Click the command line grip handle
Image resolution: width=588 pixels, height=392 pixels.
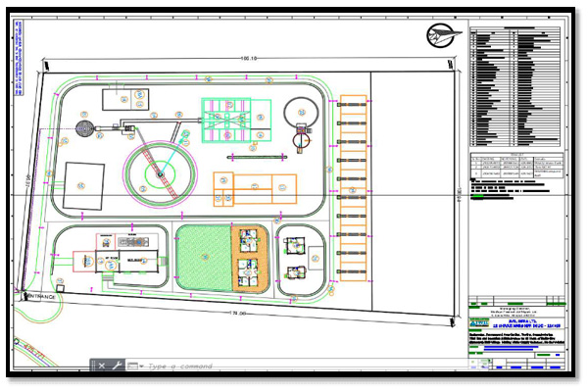[92, 366]
